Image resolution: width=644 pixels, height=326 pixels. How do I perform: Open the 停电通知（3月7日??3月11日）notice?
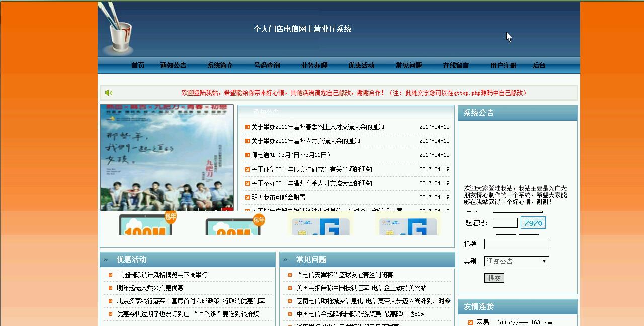(291, 155)
